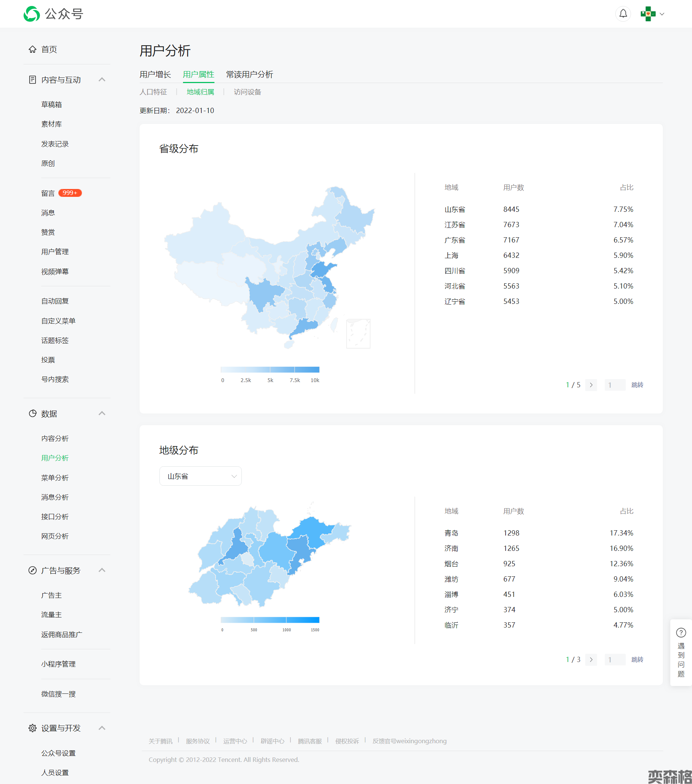Collapse the 数据 section chevron

pos(102,414)
